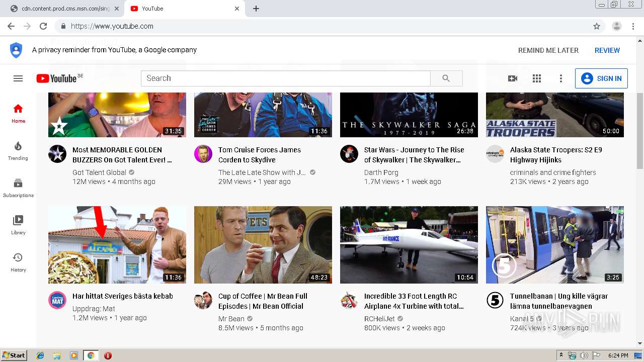This screenshot has width=644, height=362.
Task: Click the Darth Porg channel avatar
Action: pos(349,154)
